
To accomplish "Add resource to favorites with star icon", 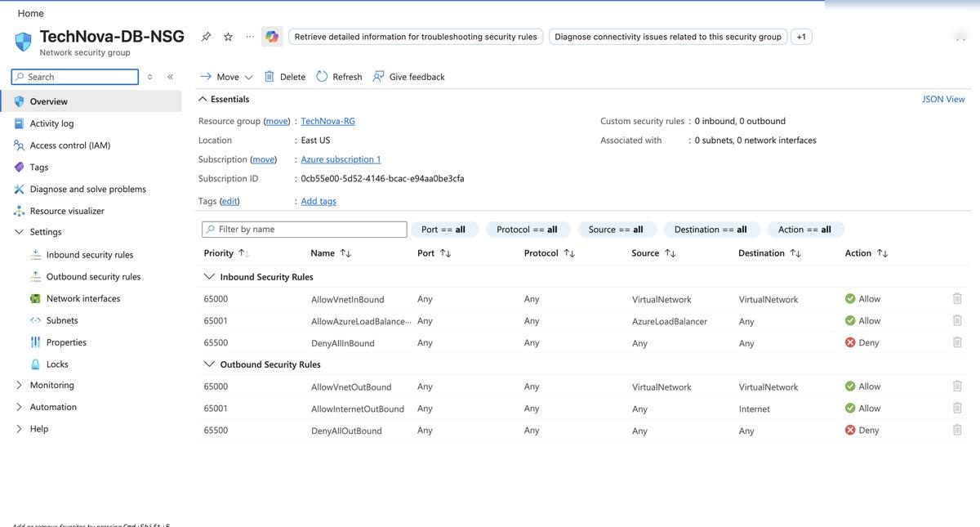I will coord(229,37).
